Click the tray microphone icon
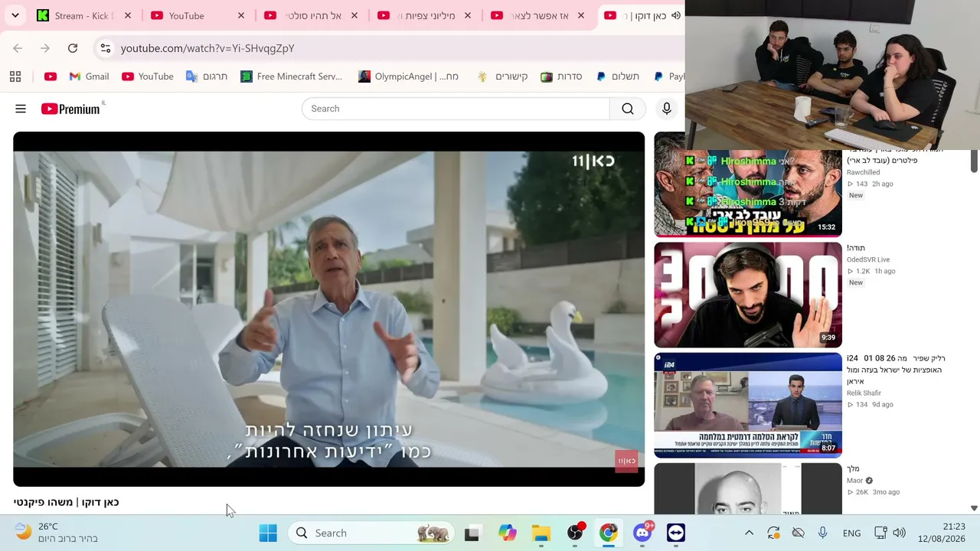 pyautogui.click(x=822, y=533)
